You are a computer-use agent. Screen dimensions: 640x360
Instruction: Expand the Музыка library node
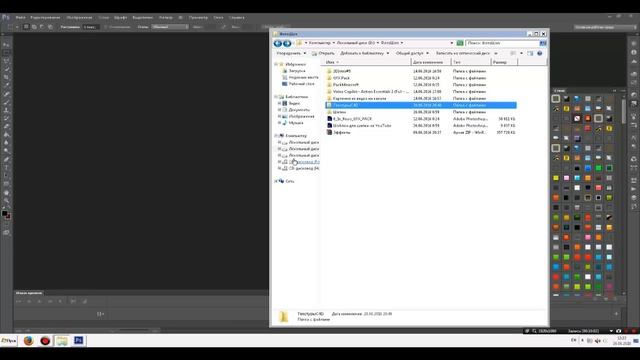click(x=280, y=123)
